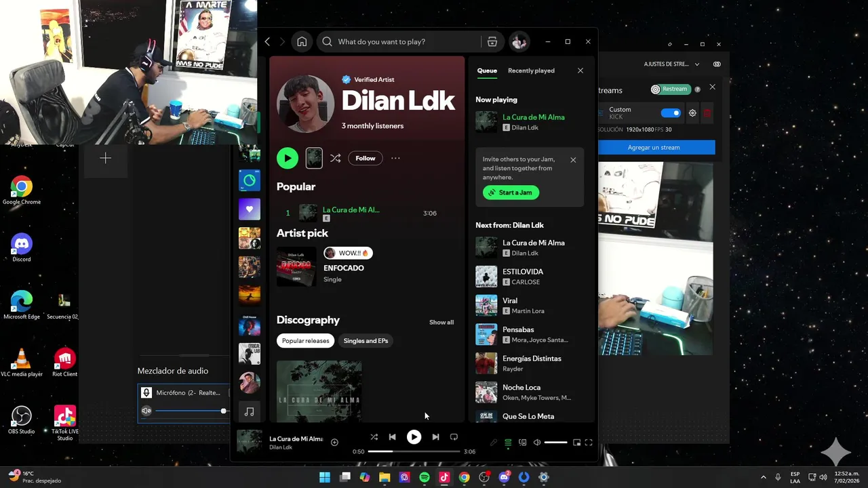
Task: Enable shuffle on artist page
Action: [x=336, y=158]
